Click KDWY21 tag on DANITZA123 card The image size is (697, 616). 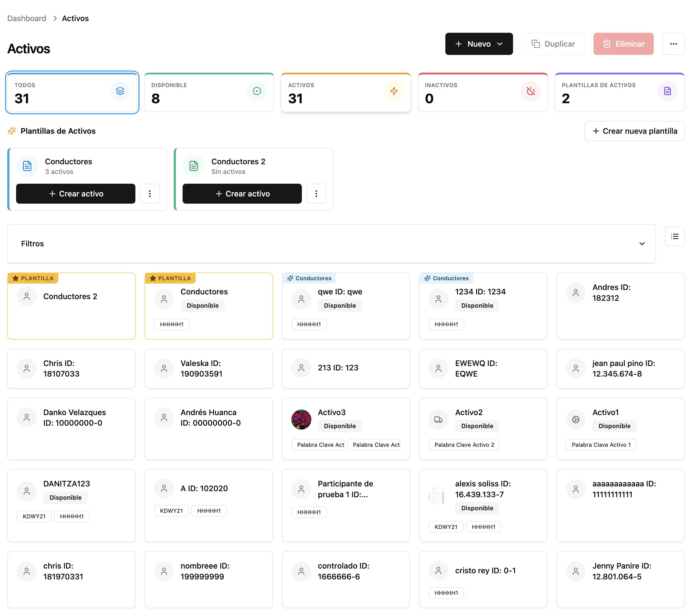coord(34,516)
